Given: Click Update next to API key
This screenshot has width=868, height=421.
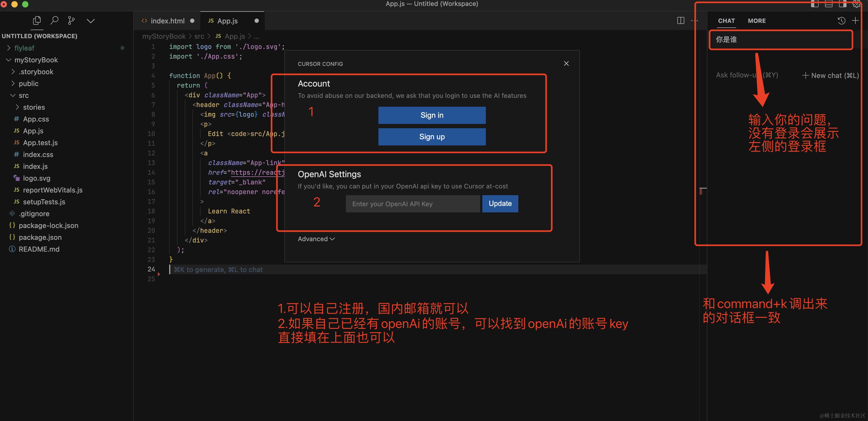Looking at the screenshot, I should pos(500,204).
